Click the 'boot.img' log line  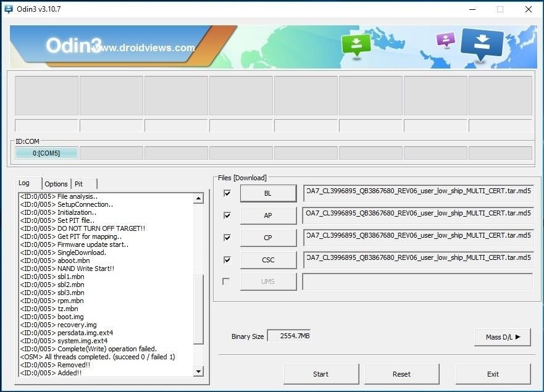pyautogui.click(x=52, y=317)
